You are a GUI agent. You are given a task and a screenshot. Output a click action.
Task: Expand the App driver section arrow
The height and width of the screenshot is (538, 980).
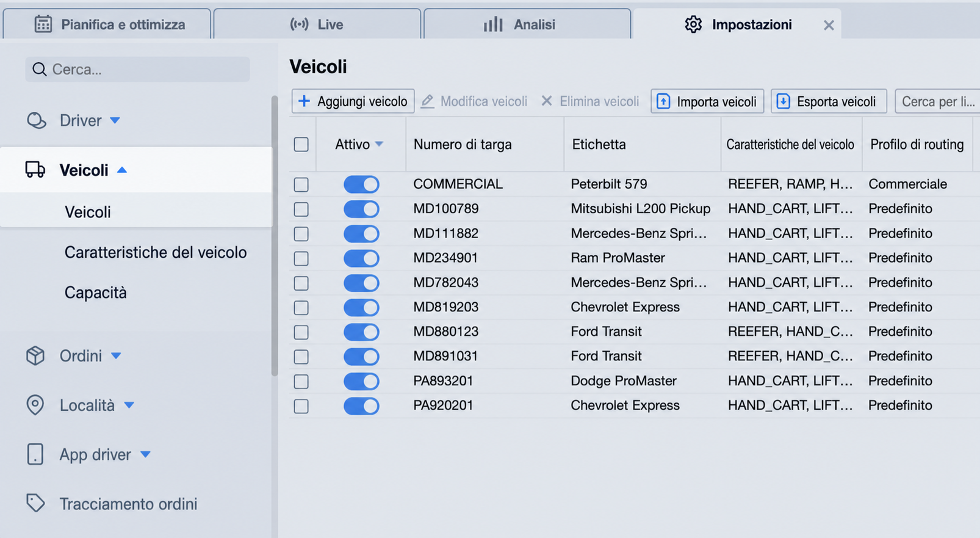pyautogui.click(x=145, y=454)
